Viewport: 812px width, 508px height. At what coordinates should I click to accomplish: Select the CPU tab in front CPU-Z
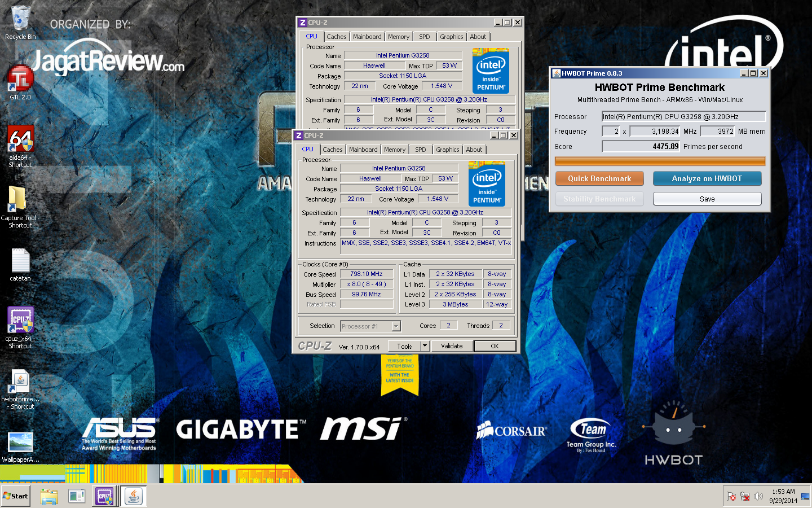tap(307, 149)
